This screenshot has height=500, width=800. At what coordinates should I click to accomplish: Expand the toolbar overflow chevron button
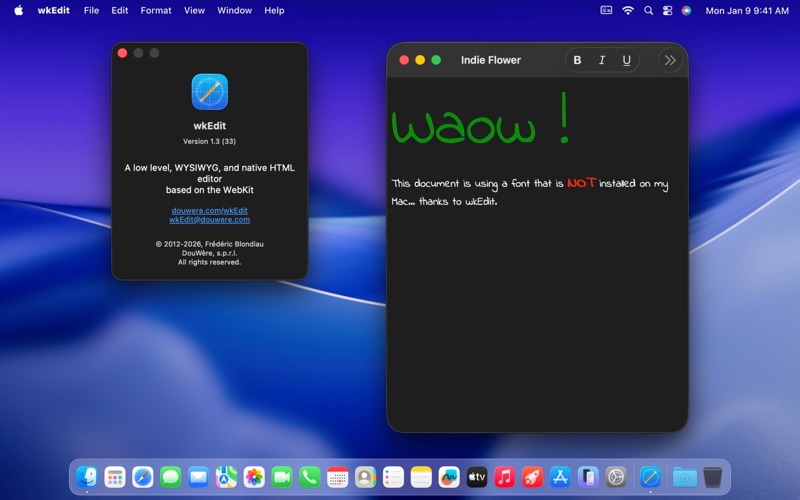pos(670,60)
